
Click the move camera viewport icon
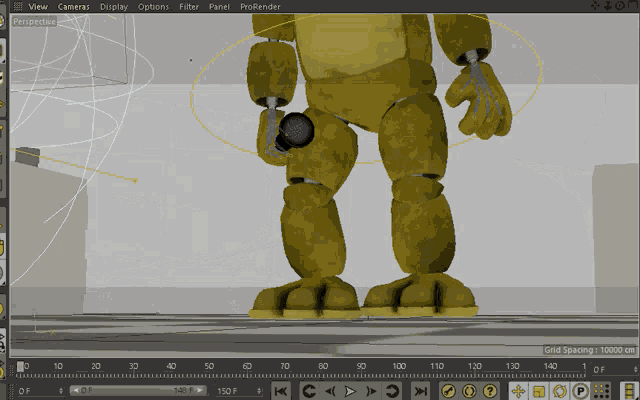click(x=595, y=5)
